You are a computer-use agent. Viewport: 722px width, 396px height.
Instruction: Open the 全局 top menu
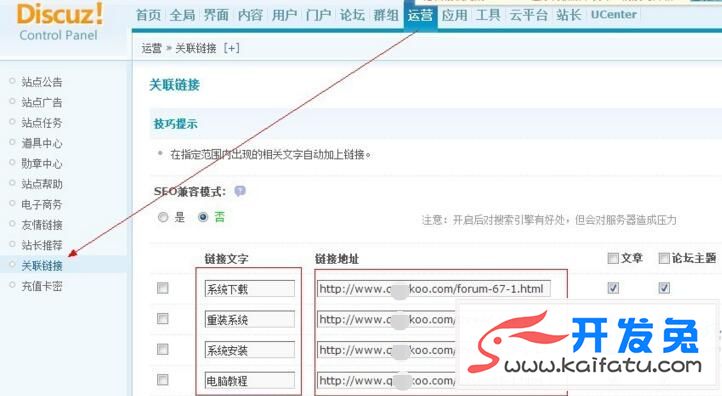tap(182, 15)
